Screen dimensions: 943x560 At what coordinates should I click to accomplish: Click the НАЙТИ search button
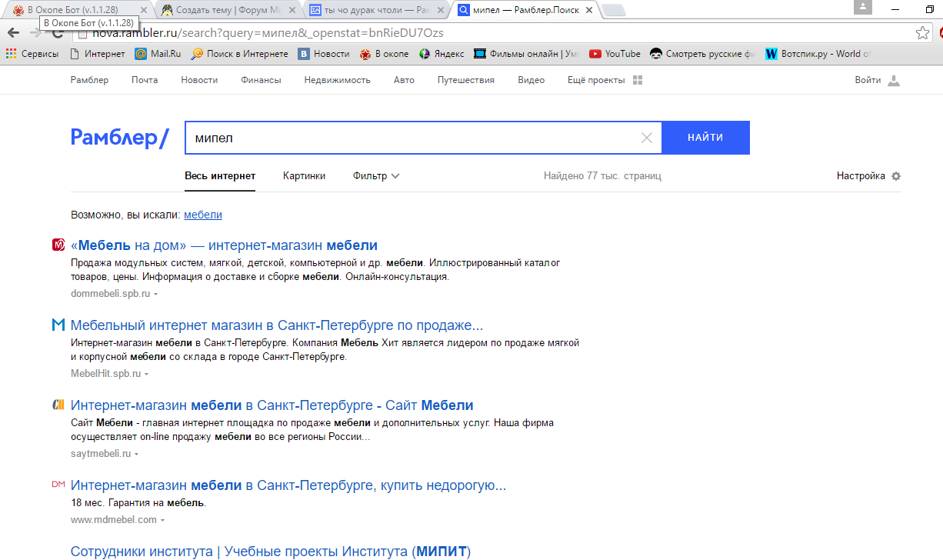(705, 138)
